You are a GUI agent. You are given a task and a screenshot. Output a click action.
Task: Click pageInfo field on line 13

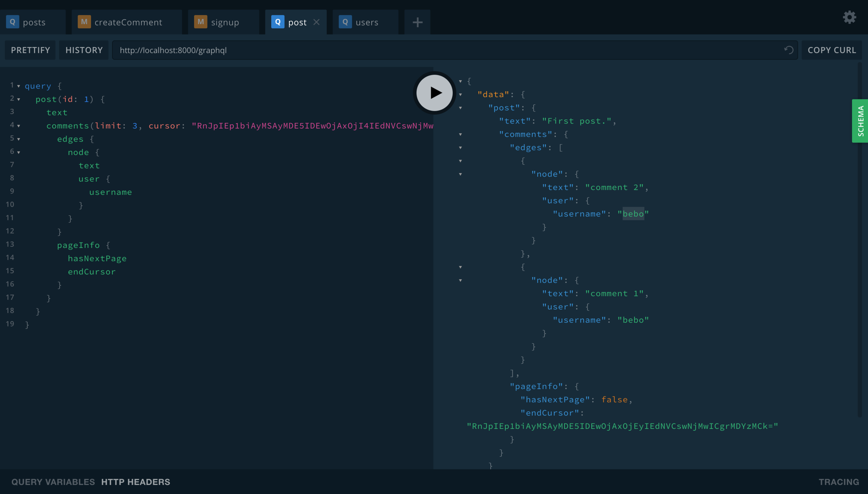tap(78, 245)
